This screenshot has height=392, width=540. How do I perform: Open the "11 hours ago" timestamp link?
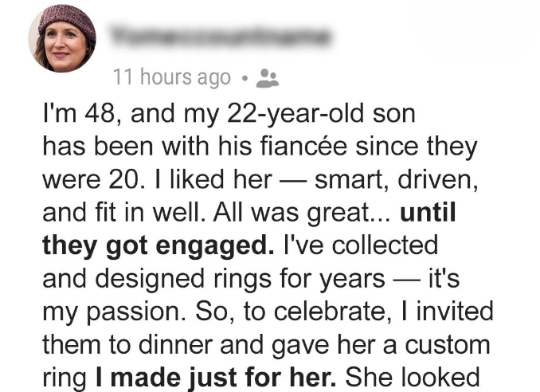[x=172, y=77]
